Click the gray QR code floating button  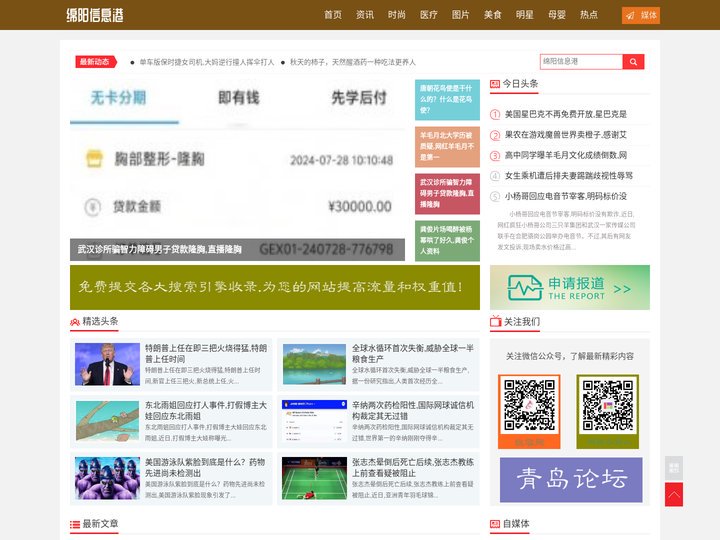tap(674, 468)
